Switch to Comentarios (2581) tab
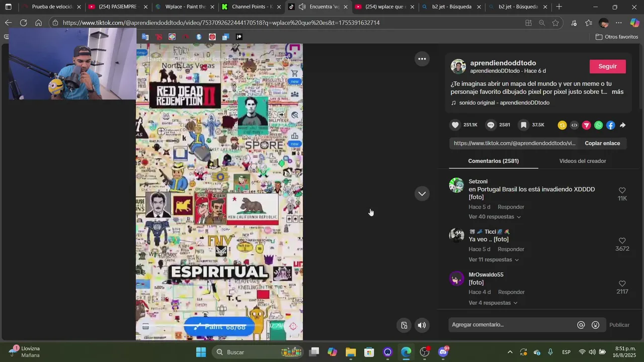644x362 pixels. tap(493, 161)
